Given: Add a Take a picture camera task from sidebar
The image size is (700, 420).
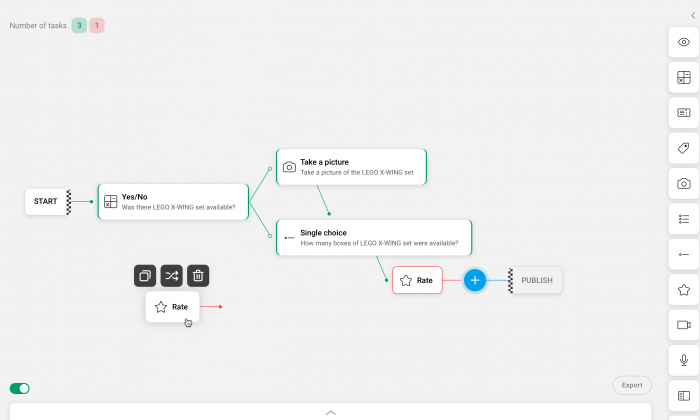Looking at the screenshot, I should tap(683, 183).
